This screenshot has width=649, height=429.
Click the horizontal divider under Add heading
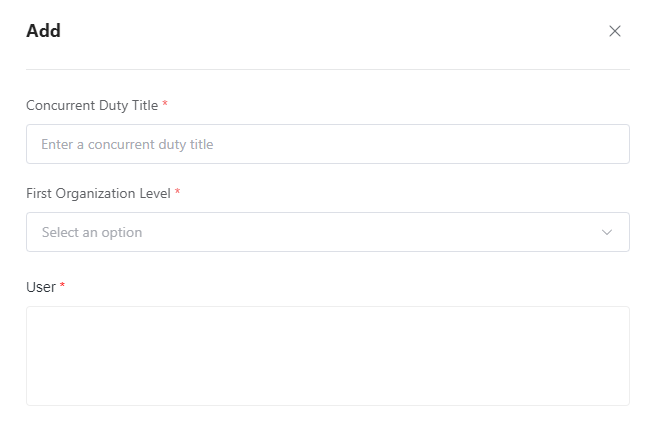(327, 69)
